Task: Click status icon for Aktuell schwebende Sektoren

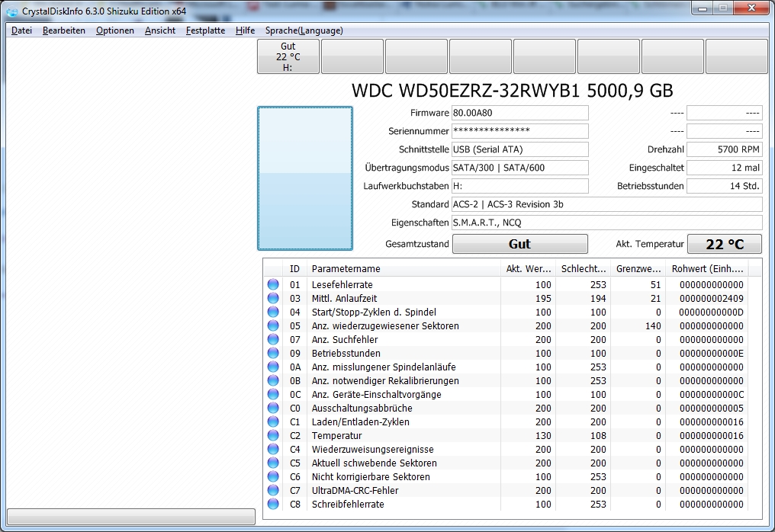Action: click(273, 463)
